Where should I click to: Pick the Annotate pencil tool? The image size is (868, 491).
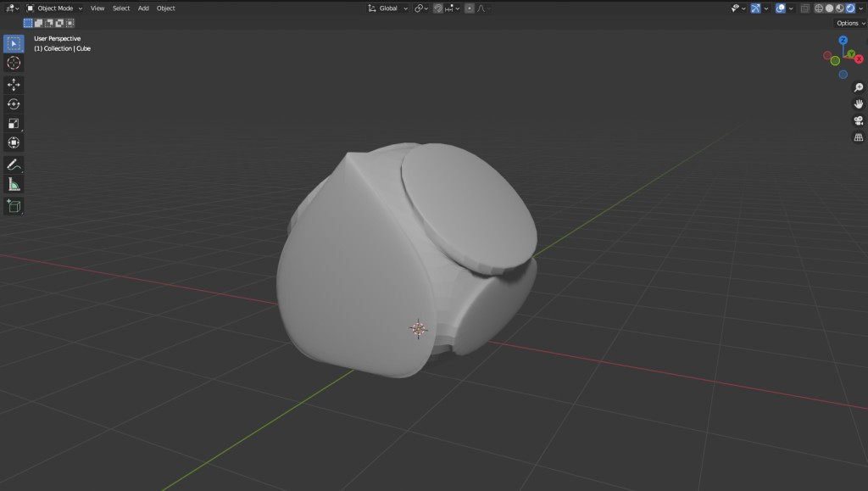click(x=14, y=165)
